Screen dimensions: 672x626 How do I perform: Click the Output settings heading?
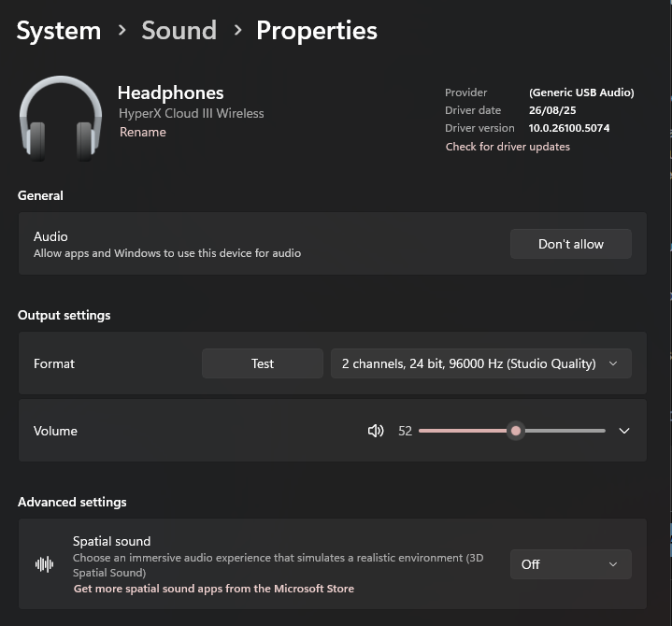(x=64, y=316)
